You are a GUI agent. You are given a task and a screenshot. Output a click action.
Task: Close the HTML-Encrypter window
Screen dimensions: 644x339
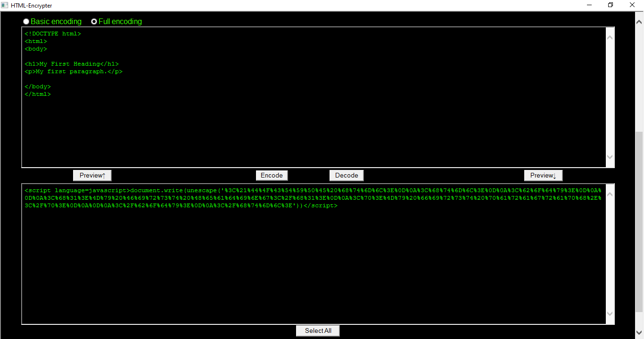coord(632,5)
